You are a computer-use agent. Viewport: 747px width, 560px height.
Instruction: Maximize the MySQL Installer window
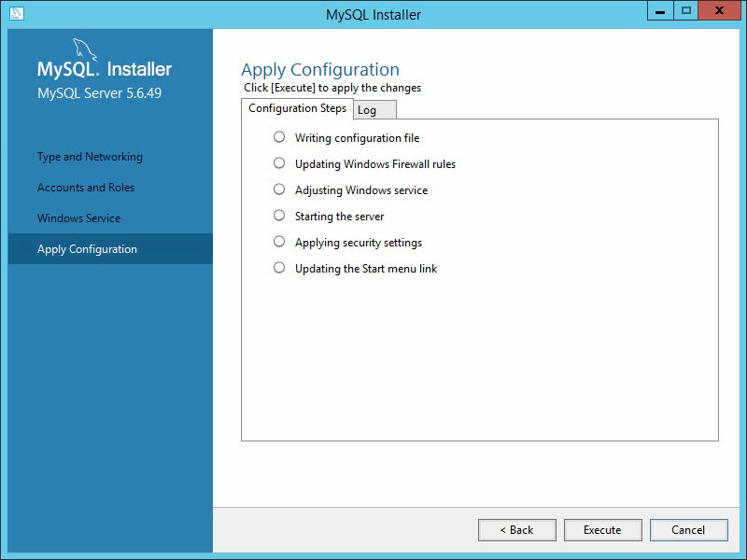686,11
